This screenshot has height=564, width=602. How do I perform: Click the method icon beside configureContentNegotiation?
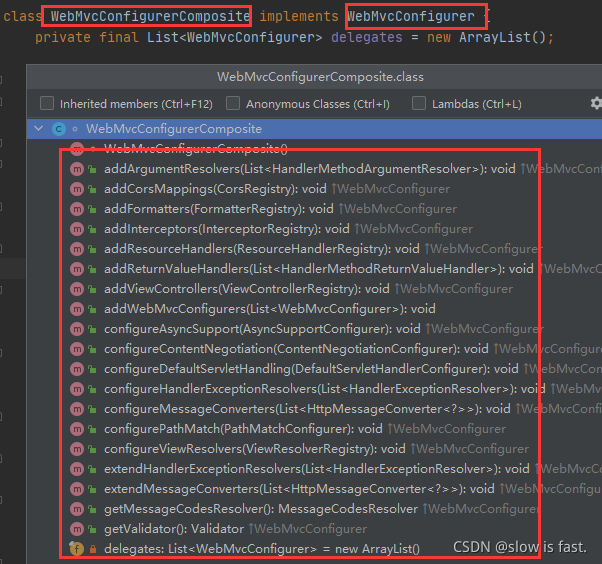77,349
